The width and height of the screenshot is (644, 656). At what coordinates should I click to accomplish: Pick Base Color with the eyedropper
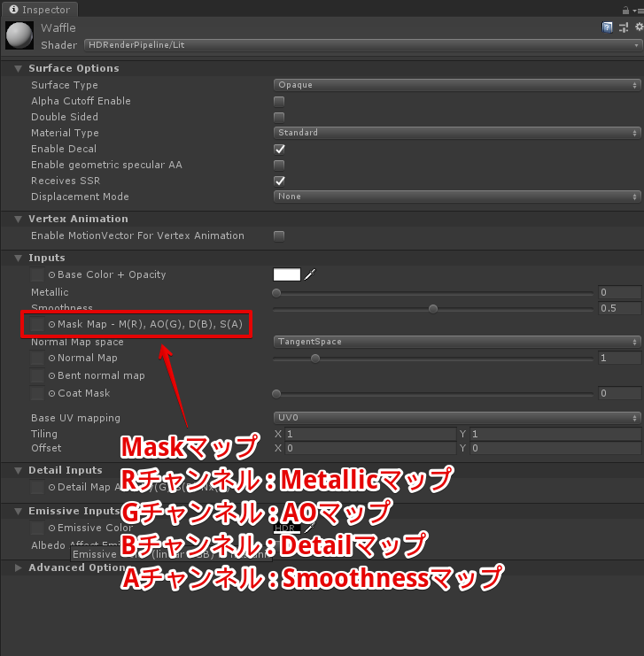pos(310,274)
